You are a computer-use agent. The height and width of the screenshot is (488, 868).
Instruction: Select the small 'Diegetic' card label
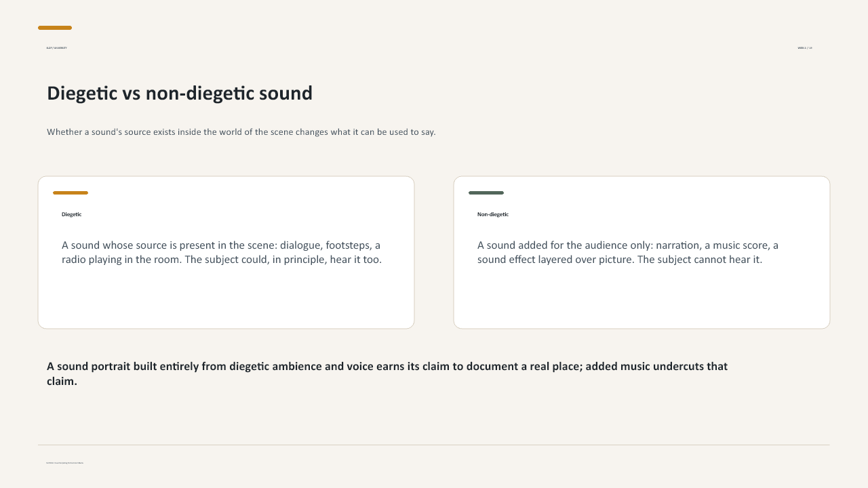point(71,214)
